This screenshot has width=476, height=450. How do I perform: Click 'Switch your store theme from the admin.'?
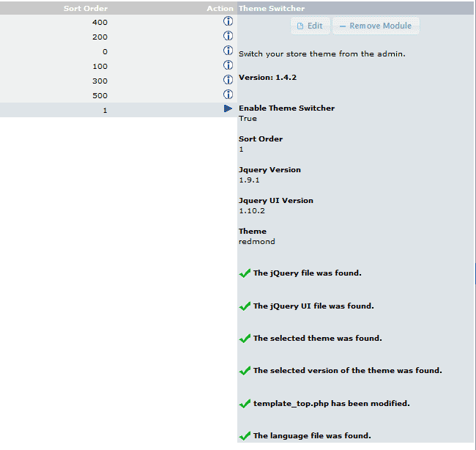coord(322,54)
